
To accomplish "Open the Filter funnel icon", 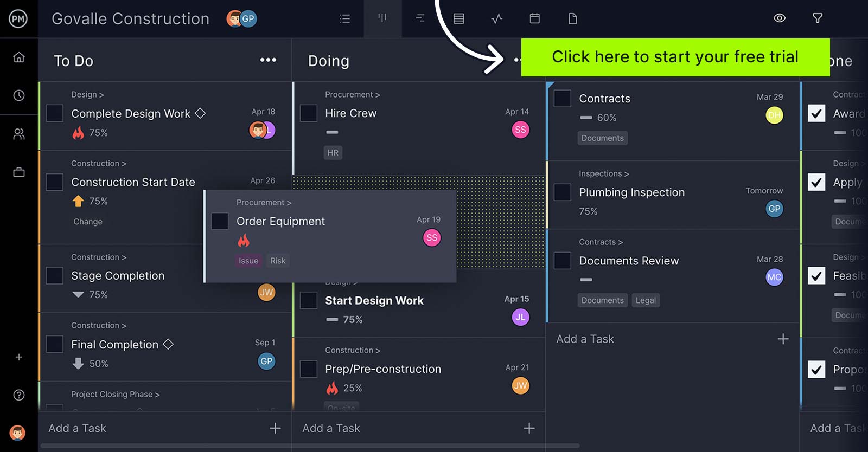I will (817, 18).
